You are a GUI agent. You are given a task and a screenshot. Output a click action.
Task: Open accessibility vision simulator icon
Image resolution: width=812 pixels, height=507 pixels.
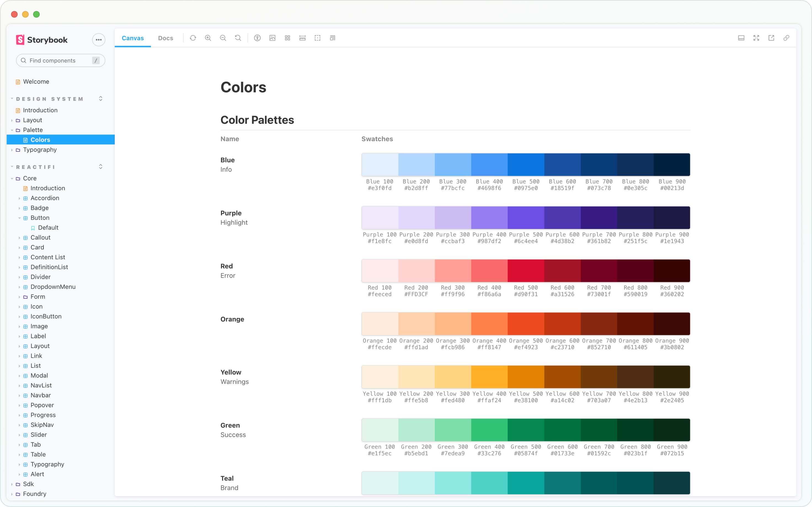[257, 38]
